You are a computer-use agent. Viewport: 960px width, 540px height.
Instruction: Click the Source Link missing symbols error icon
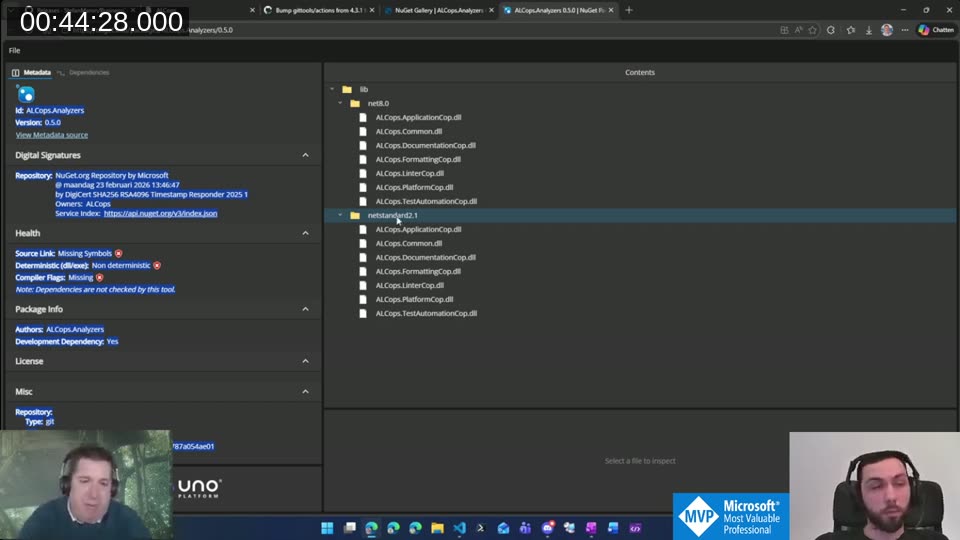[x=119, y=253]
